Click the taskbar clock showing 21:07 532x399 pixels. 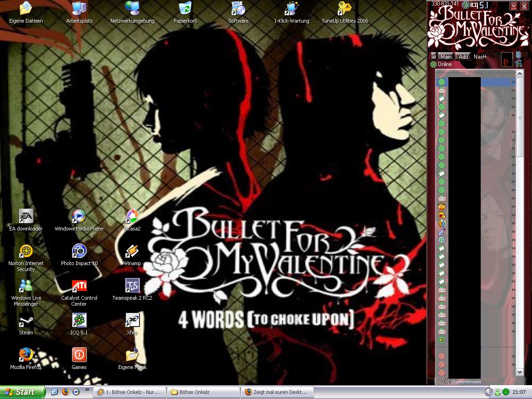[x=519, y=392]
